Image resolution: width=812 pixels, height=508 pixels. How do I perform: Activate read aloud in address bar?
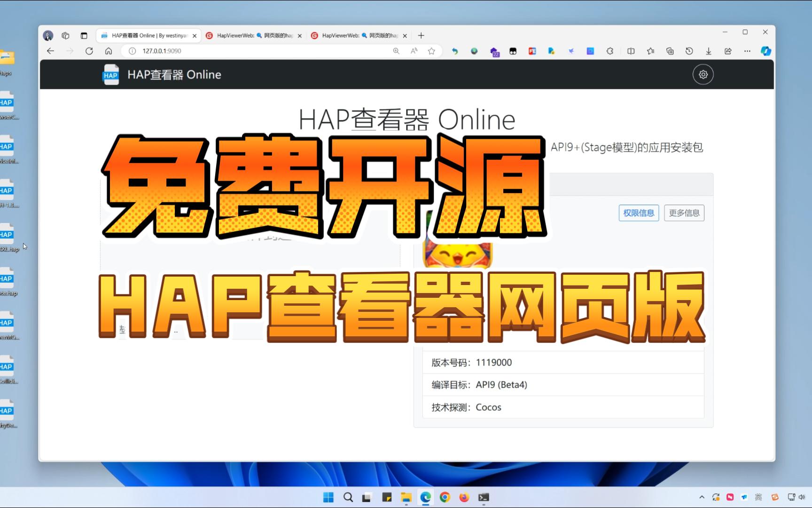tap(414, 51)
